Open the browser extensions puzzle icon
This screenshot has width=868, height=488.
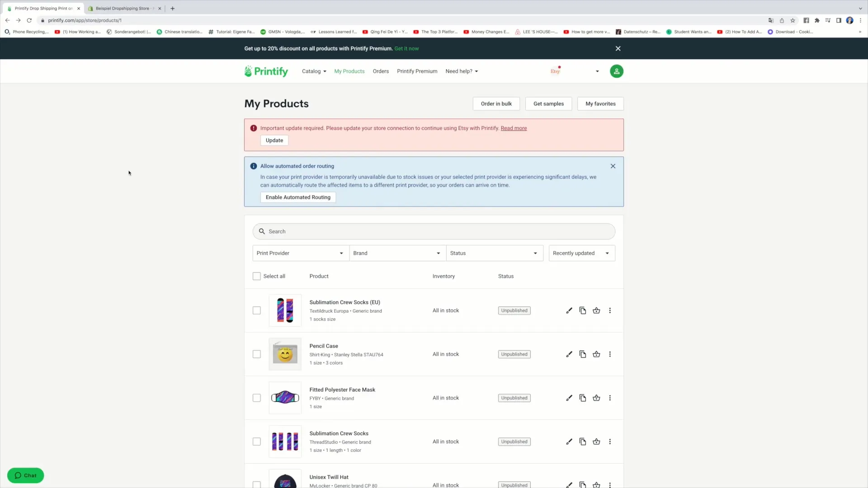tap(817, 20)
